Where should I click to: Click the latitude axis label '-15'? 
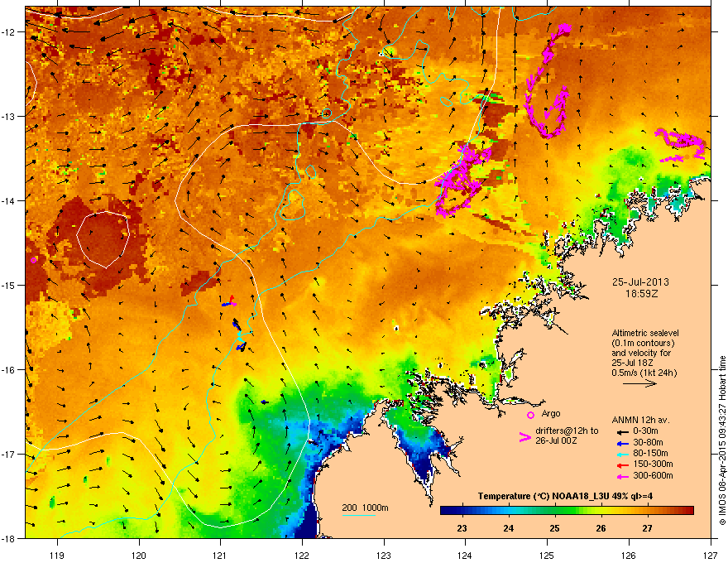tap(8, 285)
